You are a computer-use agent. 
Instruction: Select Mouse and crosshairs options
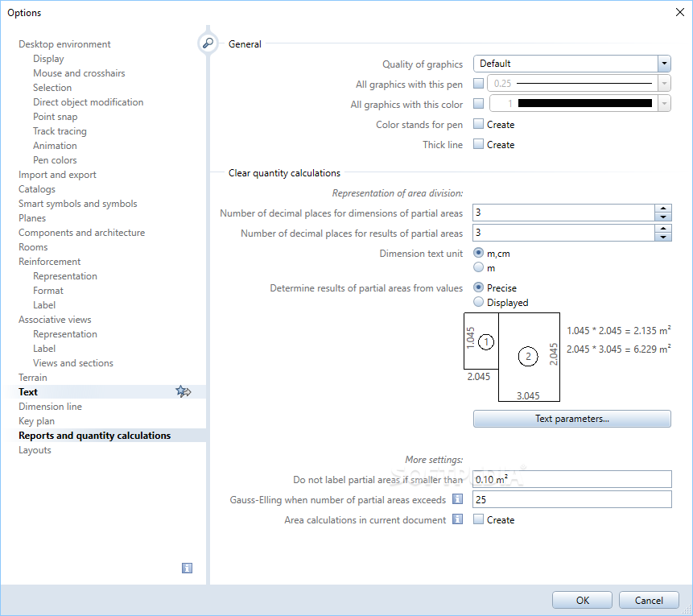(79, 73)
